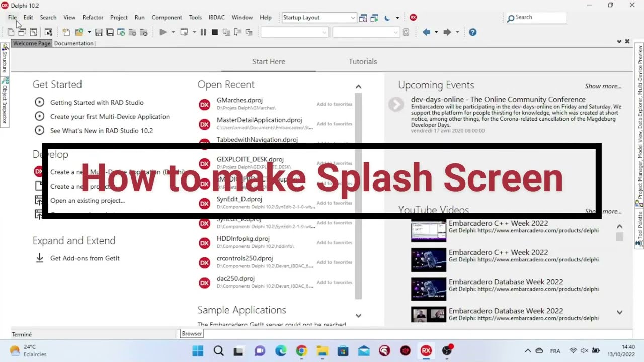Image resolution: width=644 pixels, height=362 pixels.
Task: Click the New Items icon
Action: [x=66, y=32]
